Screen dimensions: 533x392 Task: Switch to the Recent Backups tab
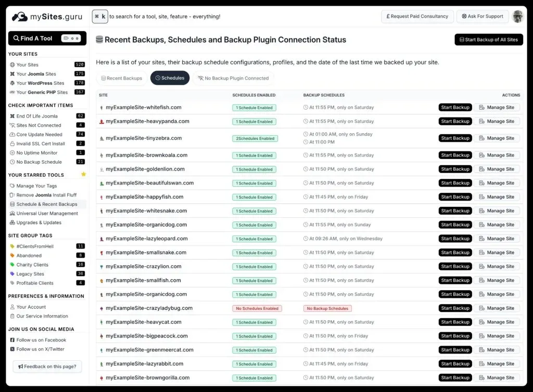point(121,78)
